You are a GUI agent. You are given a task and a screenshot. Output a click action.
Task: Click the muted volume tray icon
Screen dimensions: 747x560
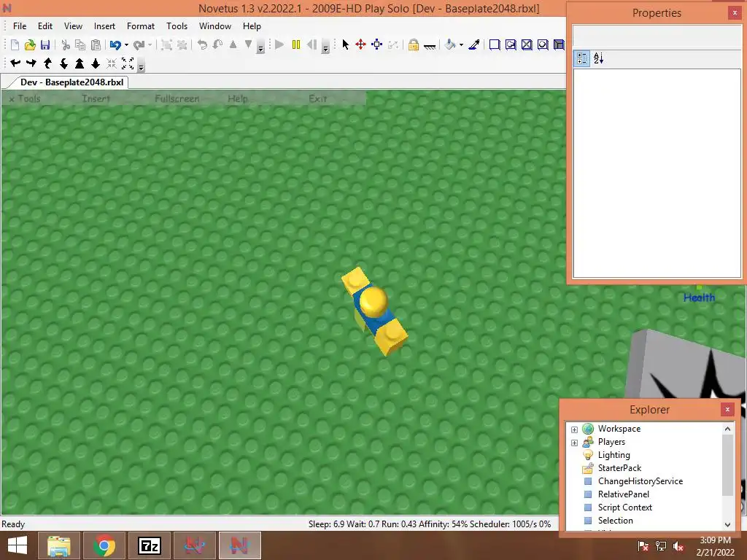(678, 545)
